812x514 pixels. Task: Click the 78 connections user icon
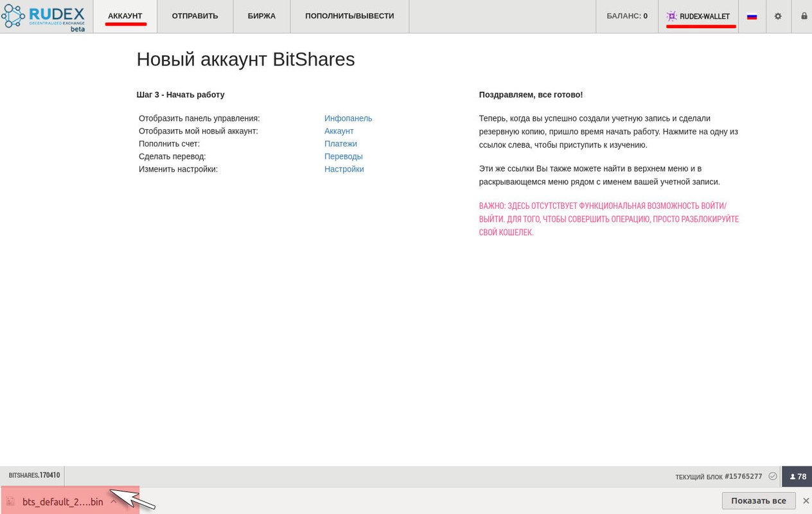(797, 476)
